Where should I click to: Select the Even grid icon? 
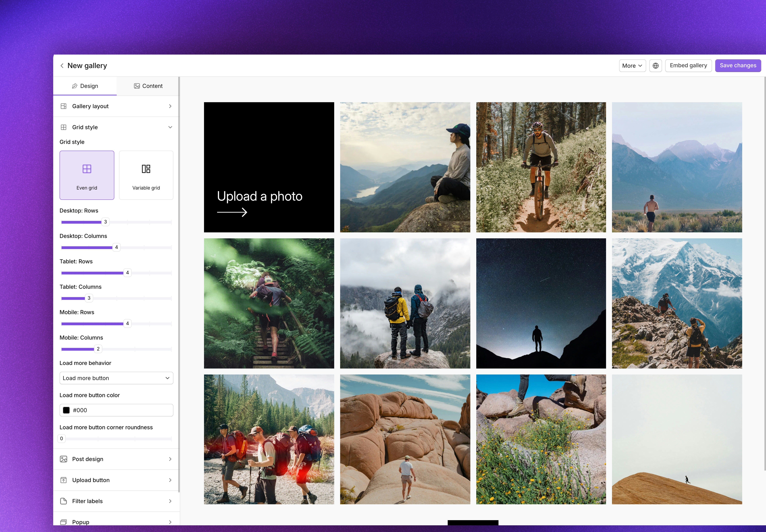point(87,169)
